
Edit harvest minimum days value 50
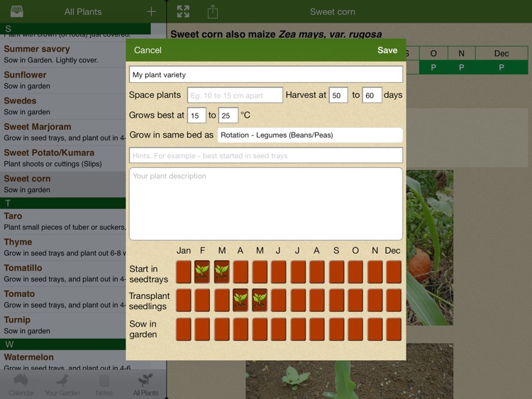(x=338, y=95)
